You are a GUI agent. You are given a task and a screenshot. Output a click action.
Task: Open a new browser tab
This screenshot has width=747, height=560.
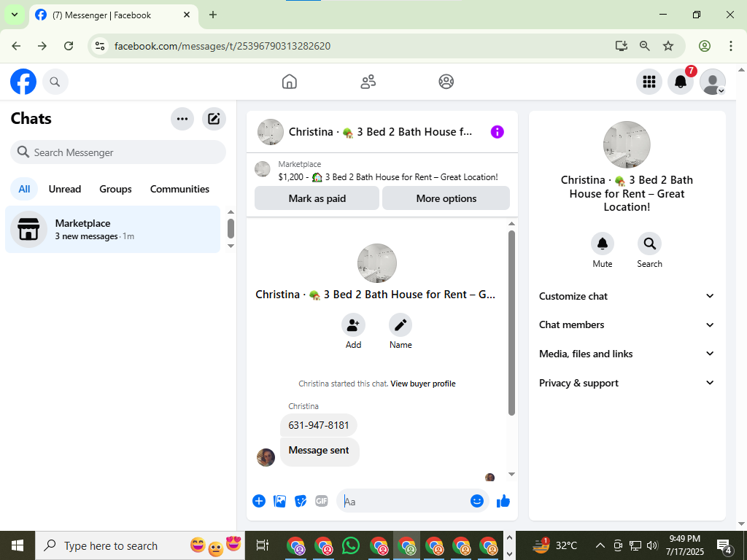pos(213,15)
